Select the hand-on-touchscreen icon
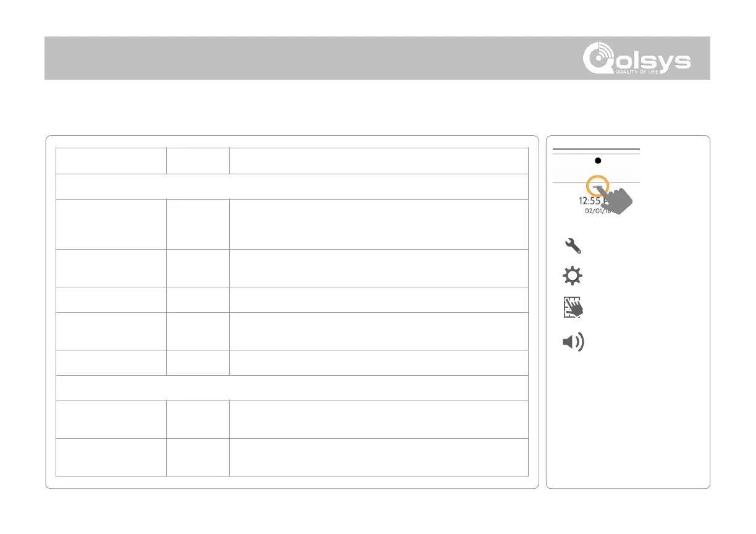Screen dimensions: 756x534 coord(573,308)
